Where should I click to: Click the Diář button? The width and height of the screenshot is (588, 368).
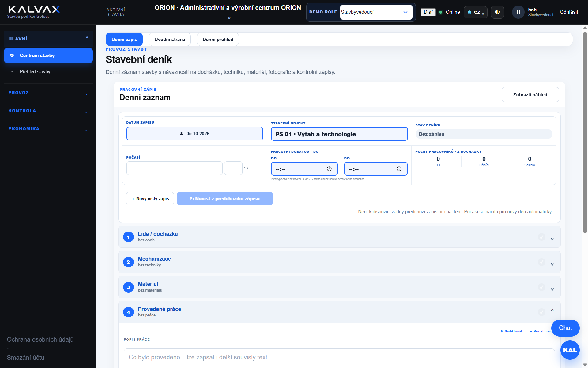[x=428, y=12]
